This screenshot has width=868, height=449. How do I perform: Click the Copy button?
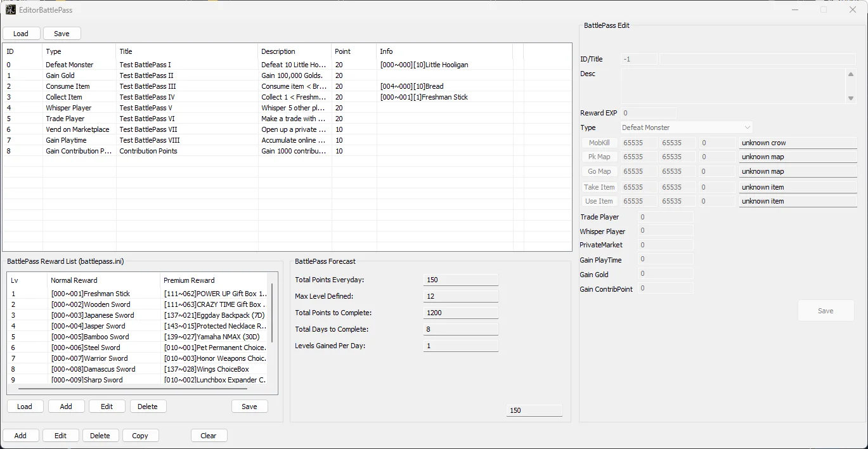point(140,436)
